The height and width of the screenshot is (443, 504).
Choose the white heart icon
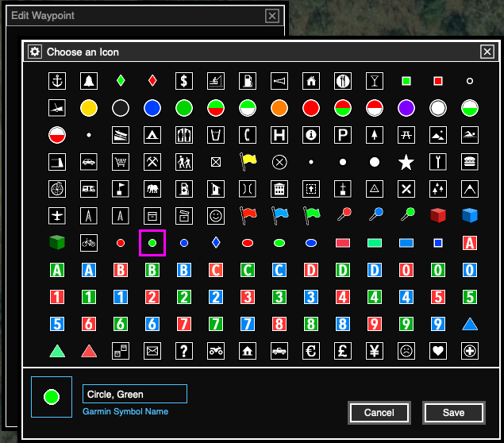[x=438, y=351]
